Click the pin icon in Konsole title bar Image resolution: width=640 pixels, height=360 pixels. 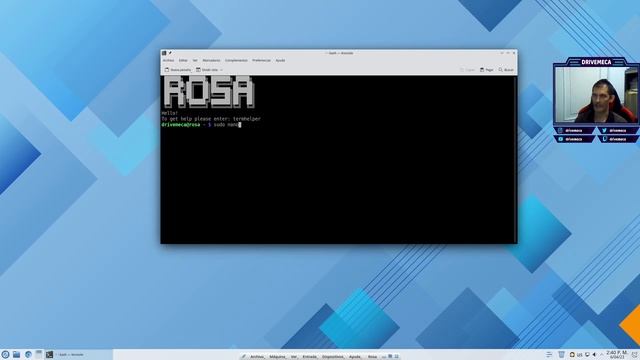(x=170, y=53)
